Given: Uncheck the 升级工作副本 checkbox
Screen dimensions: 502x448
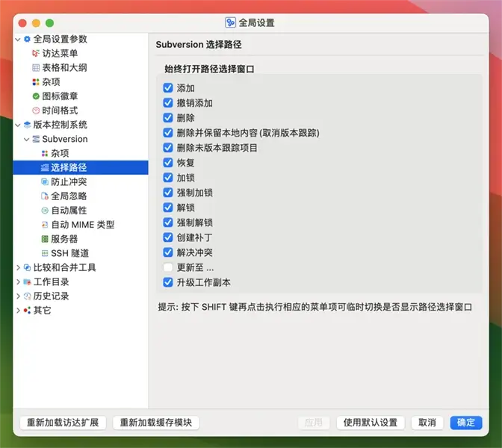Looking at the screenshot, I should pos(168,282).
